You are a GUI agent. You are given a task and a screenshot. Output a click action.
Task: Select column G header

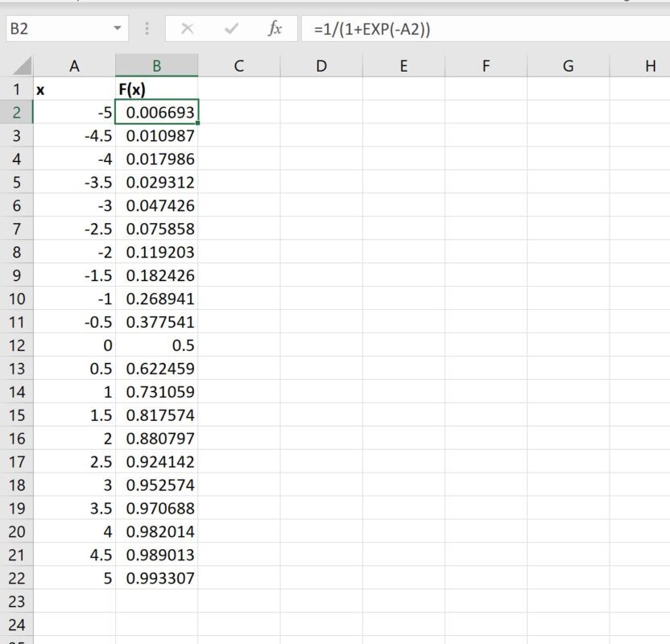point(568,67)
